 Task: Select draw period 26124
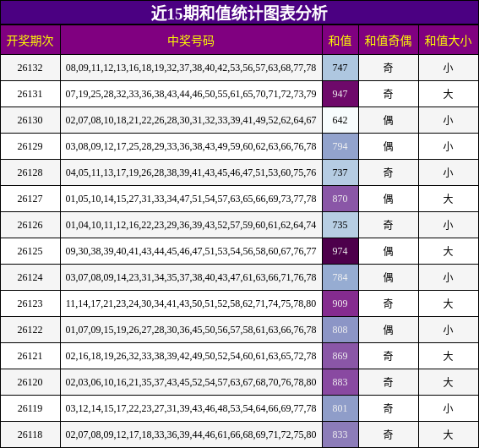click(30, 277)
